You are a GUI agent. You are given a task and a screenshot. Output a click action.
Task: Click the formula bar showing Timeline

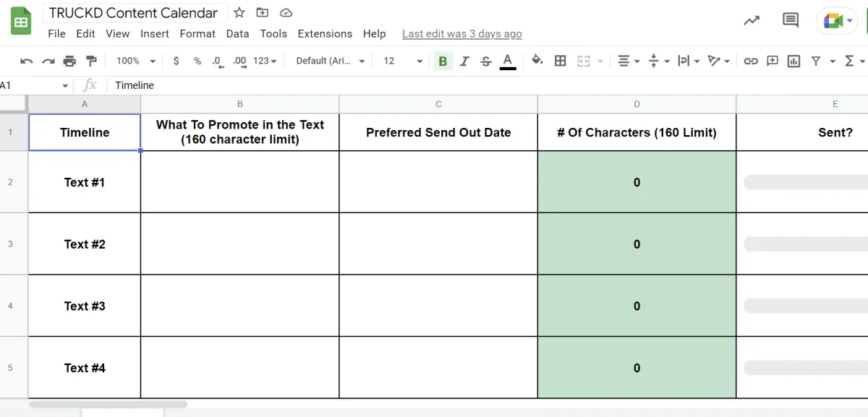[x=488, y=85]
